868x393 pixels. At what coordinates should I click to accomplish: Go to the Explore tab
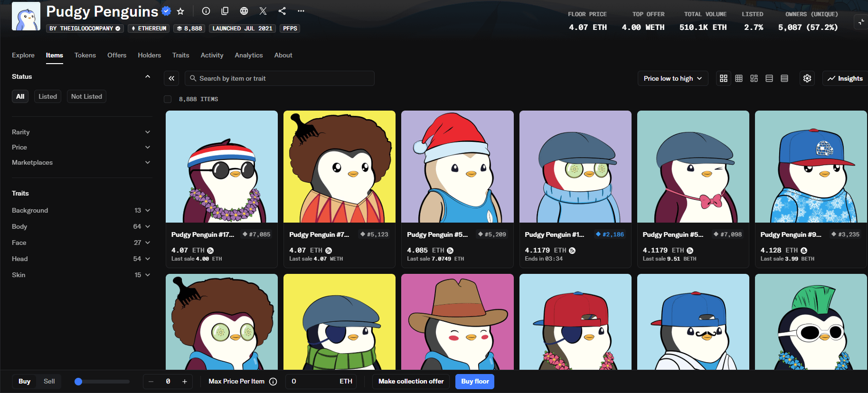click(23, 55)
